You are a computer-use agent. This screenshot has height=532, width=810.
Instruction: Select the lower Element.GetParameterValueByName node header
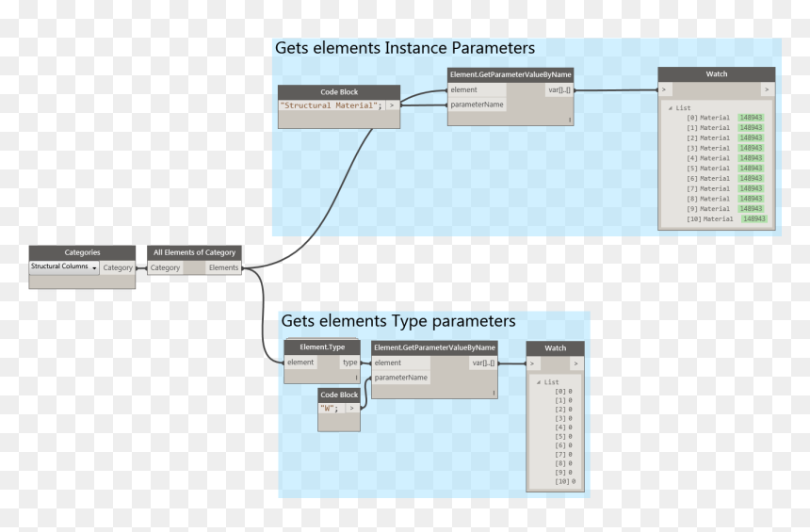434,347
